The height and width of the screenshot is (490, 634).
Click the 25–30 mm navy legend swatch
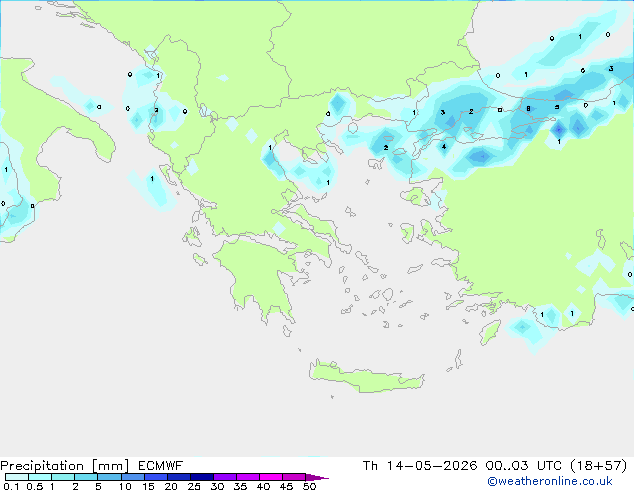pos(201,477)
